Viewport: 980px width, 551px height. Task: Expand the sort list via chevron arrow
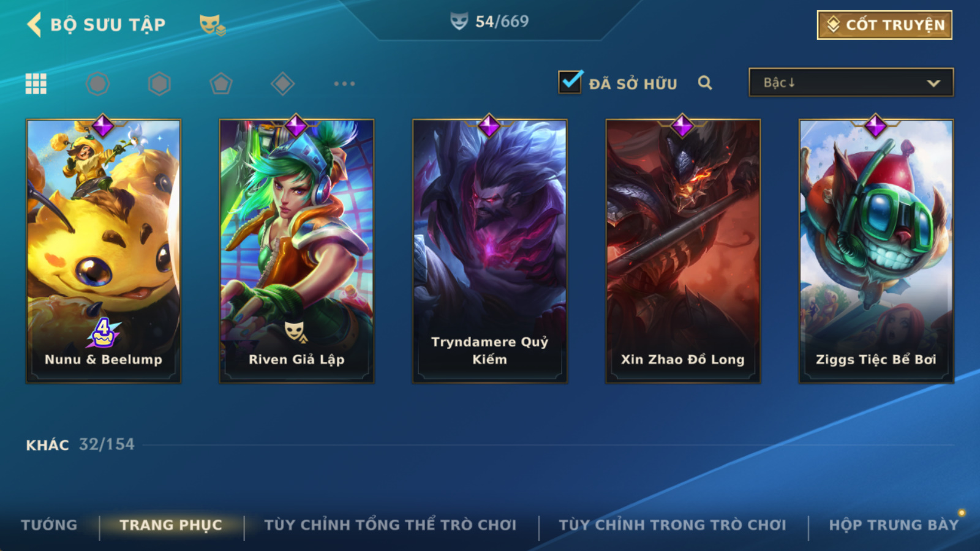point(933,83)
